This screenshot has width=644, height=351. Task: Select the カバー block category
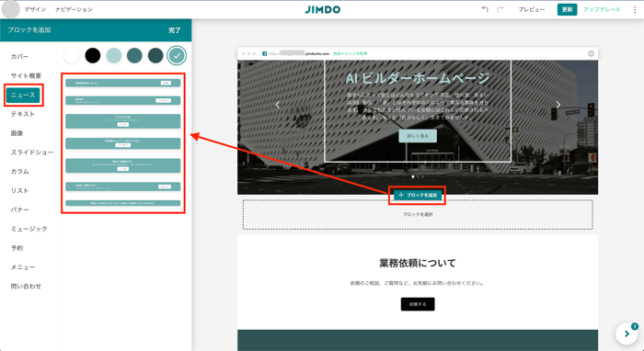pos(19,57)
